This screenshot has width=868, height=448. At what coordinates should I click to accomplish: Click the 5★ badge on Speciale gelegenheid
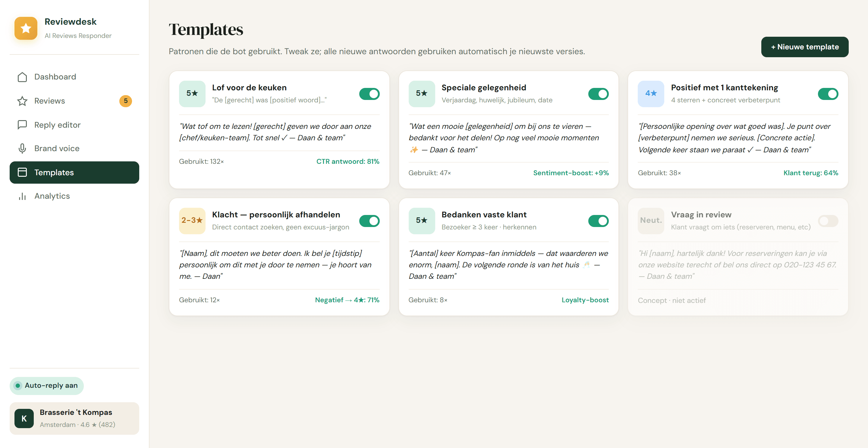click(422, 94)
